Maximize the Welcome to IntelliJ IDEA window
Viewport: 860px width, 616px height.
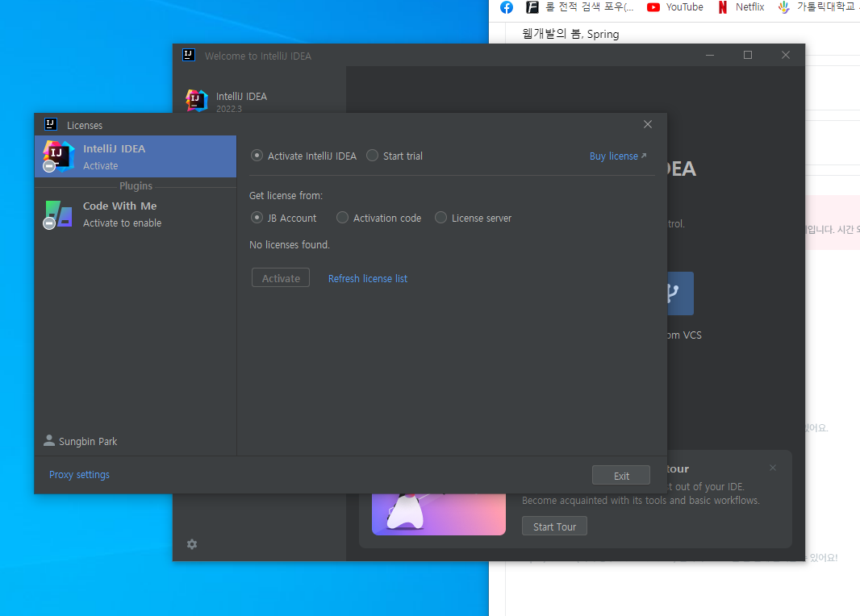click(x=748, y=55)
